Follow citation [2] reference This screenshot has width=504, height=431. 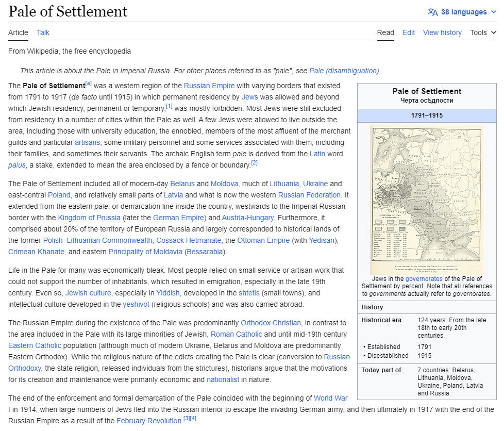254,163
